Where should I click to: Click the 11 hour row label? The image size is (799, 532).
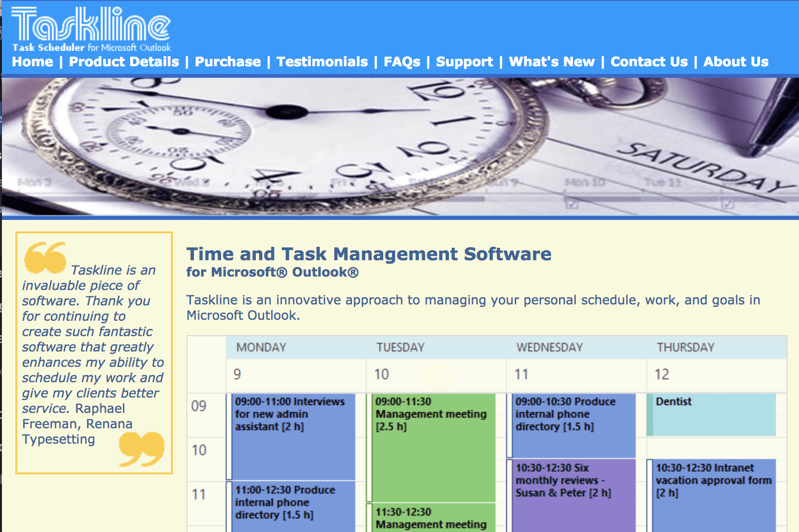(199, 495)
